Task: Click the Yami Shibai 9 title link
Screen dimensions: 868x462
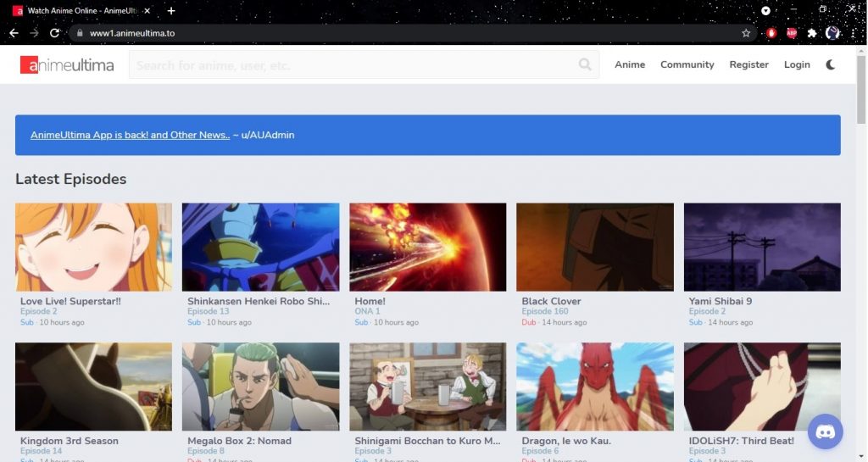Action: click(x=721, y=301)
